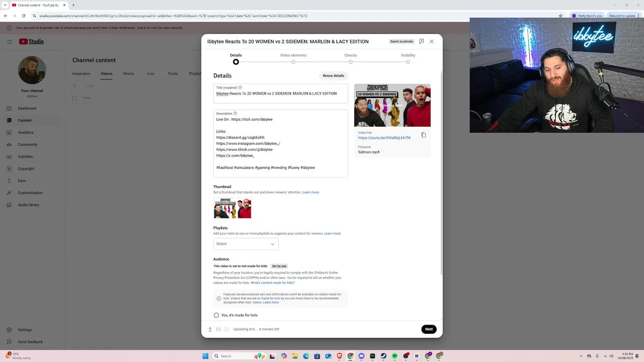Open the YouTube Studio hamburger menu
This screenshot has width=644, height=362.
click(x=9, y=42)
